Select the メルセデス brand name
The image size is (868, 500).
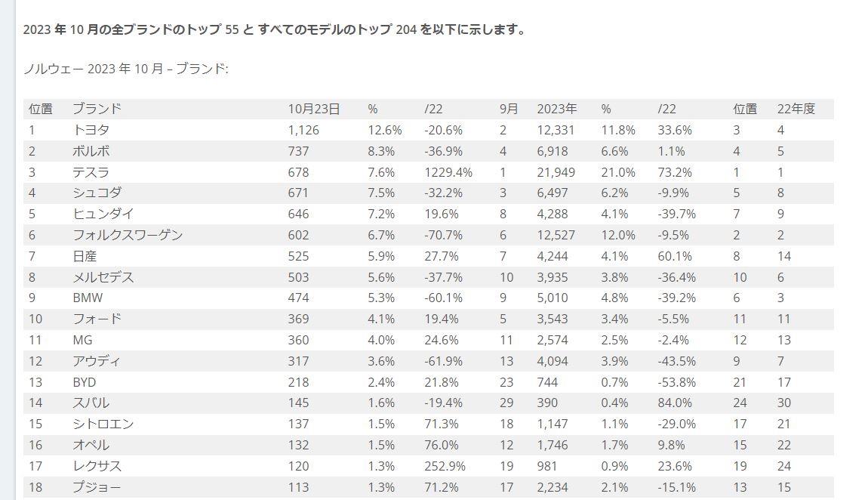point(103,277)
